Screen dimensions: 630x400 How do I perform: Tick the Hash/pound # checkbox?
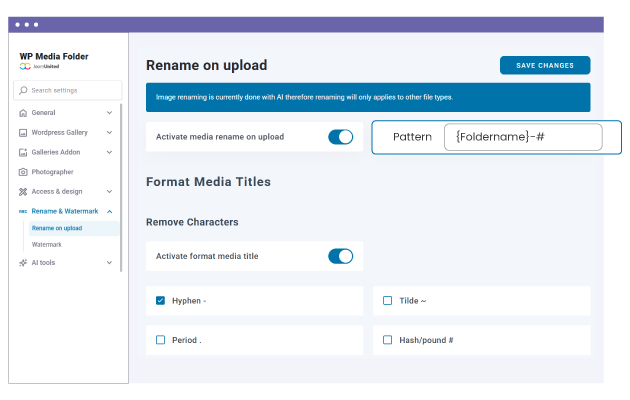tap(387, 340)
